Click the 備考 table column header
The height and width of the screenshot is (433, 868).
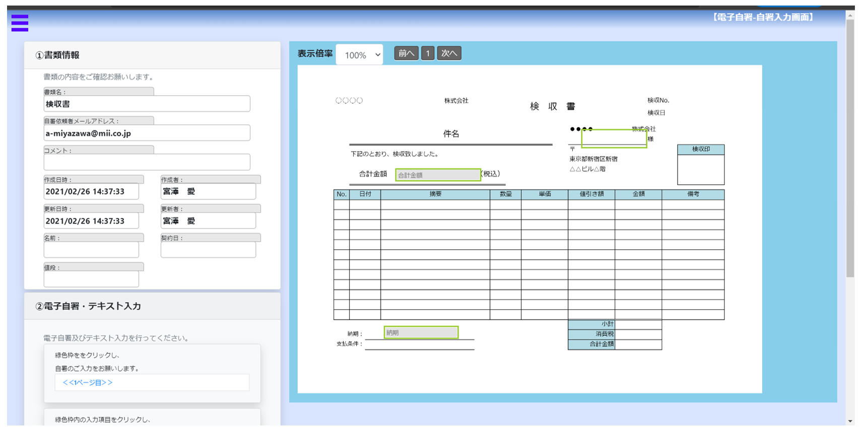point(693,194)
